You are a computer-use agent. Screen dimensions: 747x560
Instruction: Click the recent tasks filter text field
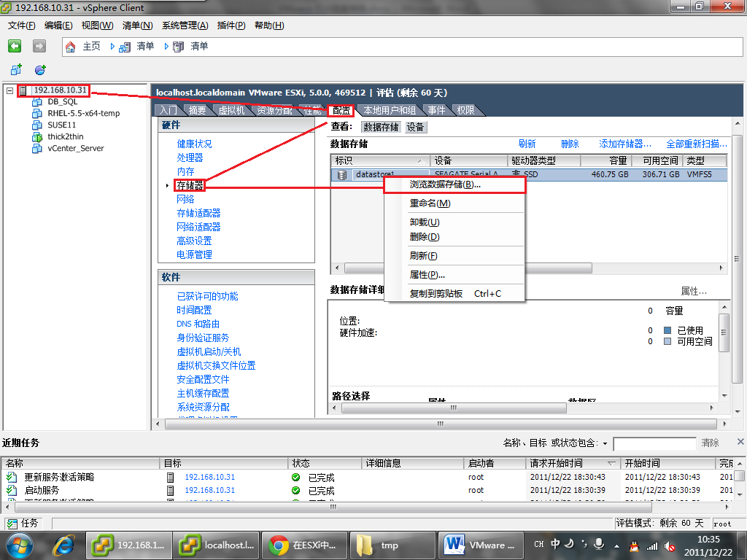[654, 443]
